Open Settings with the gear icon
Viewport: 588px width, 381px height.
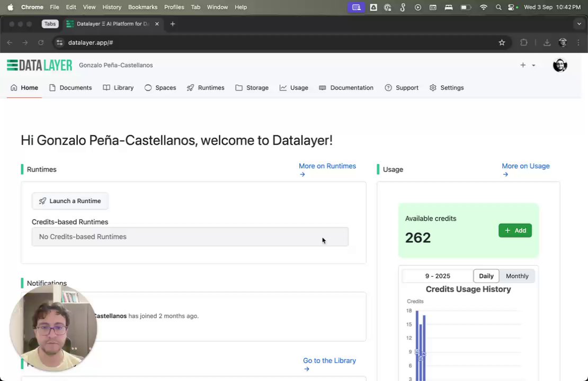[433, 88]
